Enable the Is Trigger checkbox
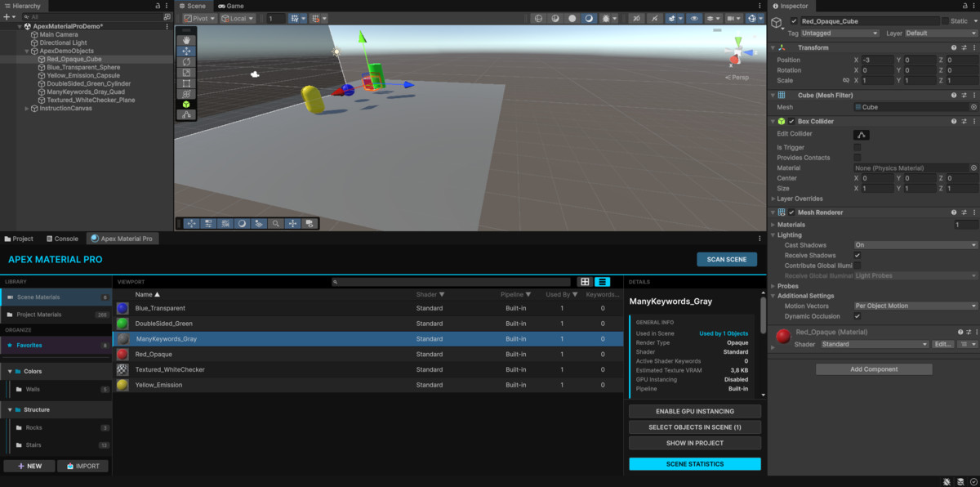This screenshot has width=980, height=487. [x=857, y=148]
